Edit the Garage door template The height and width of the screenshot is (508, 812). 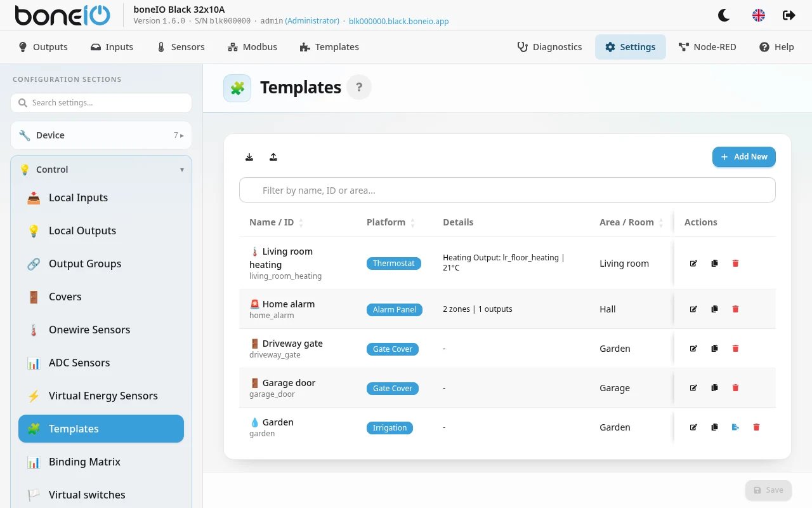[x=693, y=388]
